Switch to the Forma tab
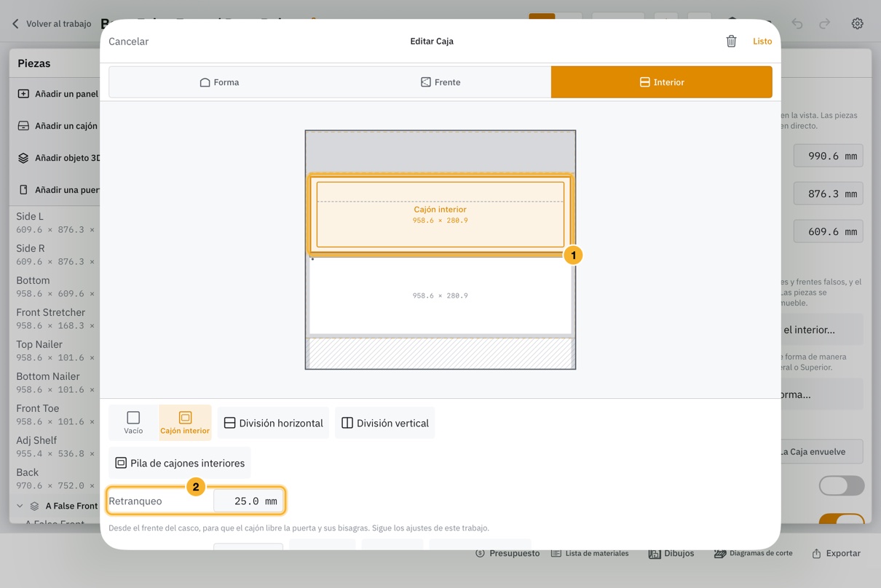Screen dimensions: 881x588 (x=219, y=82)
